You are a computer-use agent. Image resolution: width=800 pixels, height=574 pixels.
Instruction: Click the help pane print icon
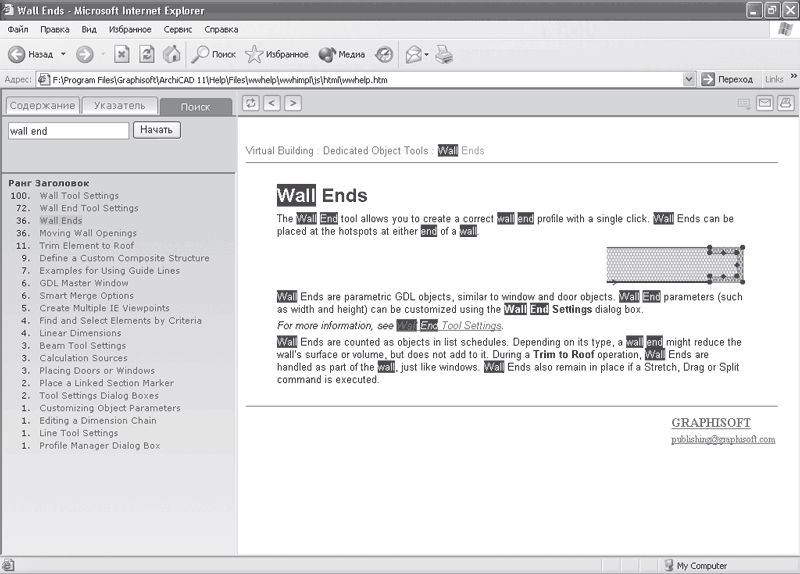pos(785,102)
